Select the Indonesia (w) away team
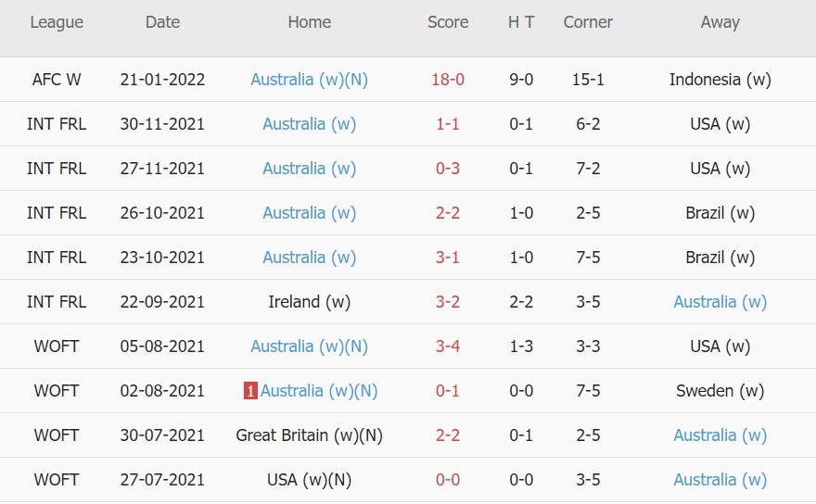 click(x=720, y=80)
